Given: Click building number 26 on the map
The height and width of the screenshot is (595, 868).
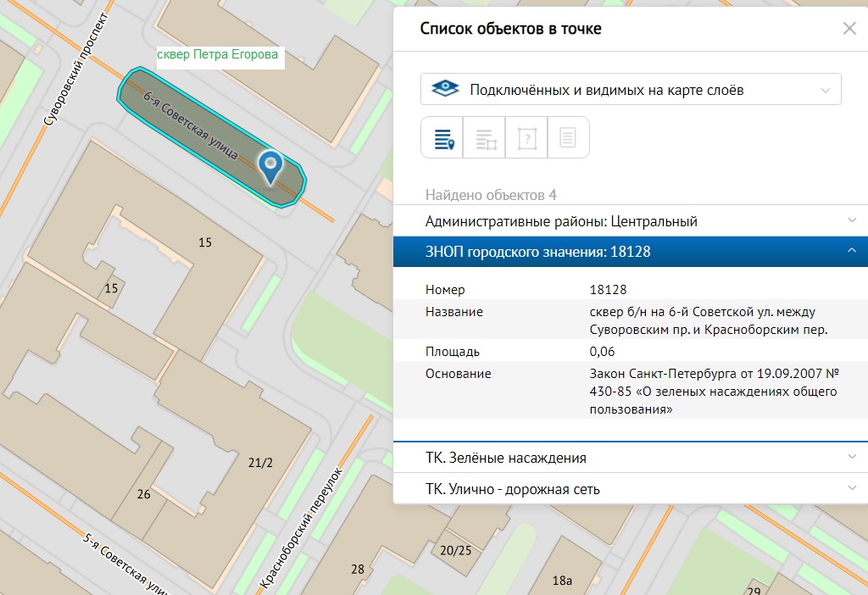Looking at the screenshot, I should click(x=143, y=494).
